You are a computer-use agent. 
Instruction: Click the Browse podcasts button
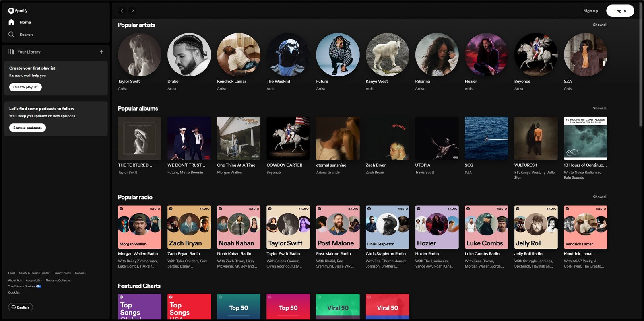(x=27, y=128)
